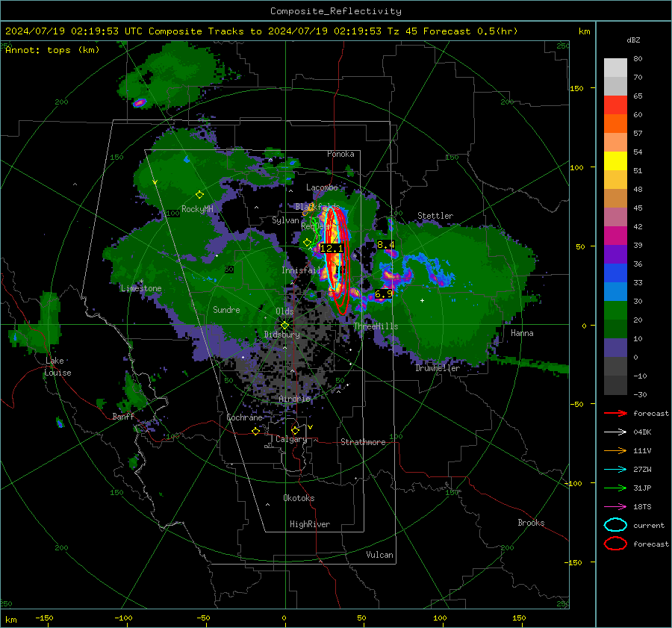Click the red swatch between 65 and 60 dBZ

tap(615, 105)
